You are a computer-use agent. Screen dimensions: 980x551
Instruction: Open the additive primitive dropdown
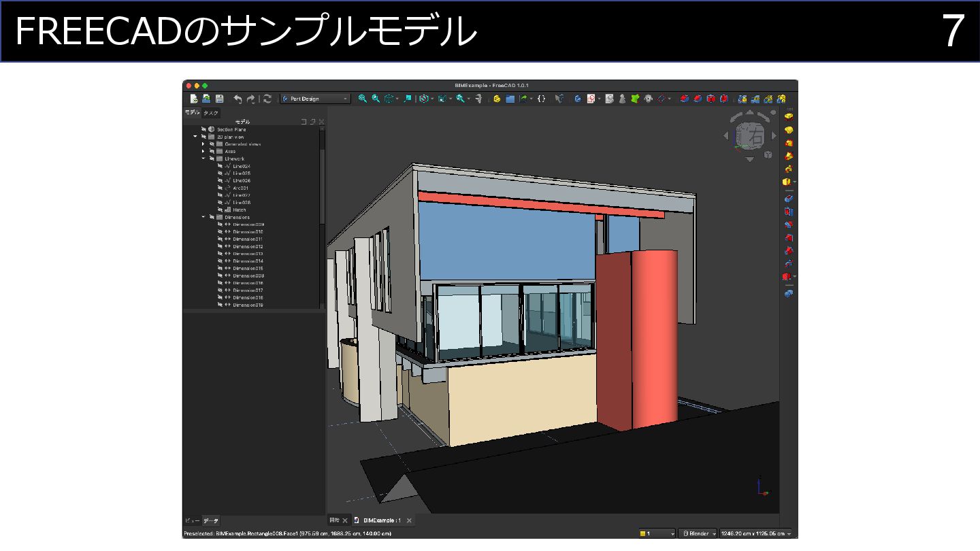795,182
